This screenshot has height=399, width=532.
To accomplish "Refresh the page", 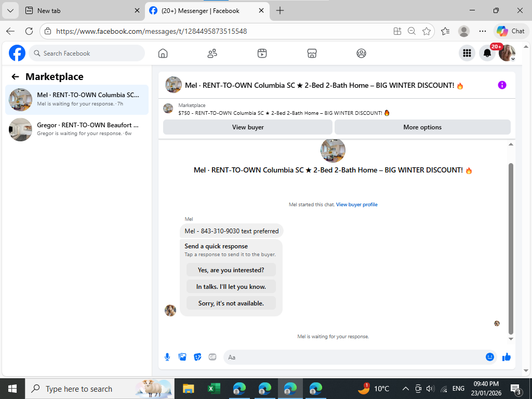I will pos(29,31).
